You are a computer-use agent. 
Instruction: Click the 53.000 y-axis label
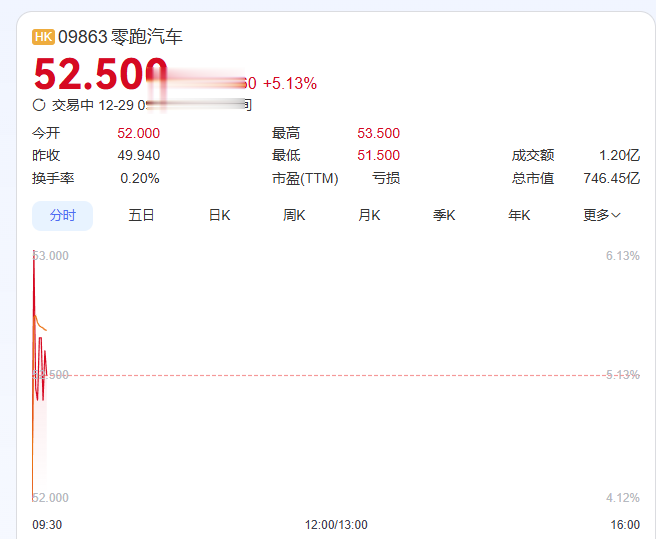(x=50, y=256)
